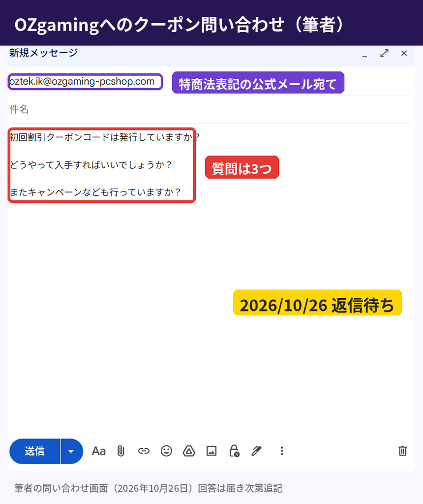Close the 新規メッセージ compose window

[x=404, y=53]
